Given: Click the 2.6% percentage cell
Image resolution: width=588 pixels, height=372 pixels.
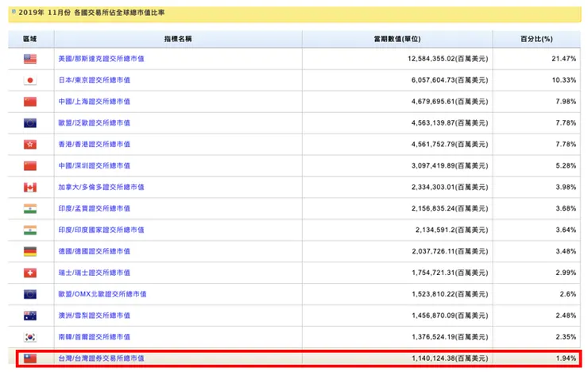Looking at the screenshot, I should click(568, 294).
